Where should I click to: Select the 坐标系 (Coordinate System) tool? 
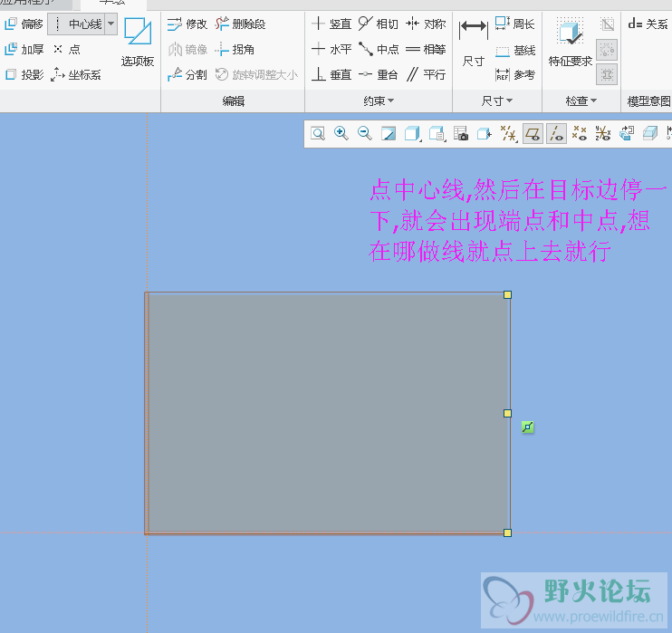point(76,74)
